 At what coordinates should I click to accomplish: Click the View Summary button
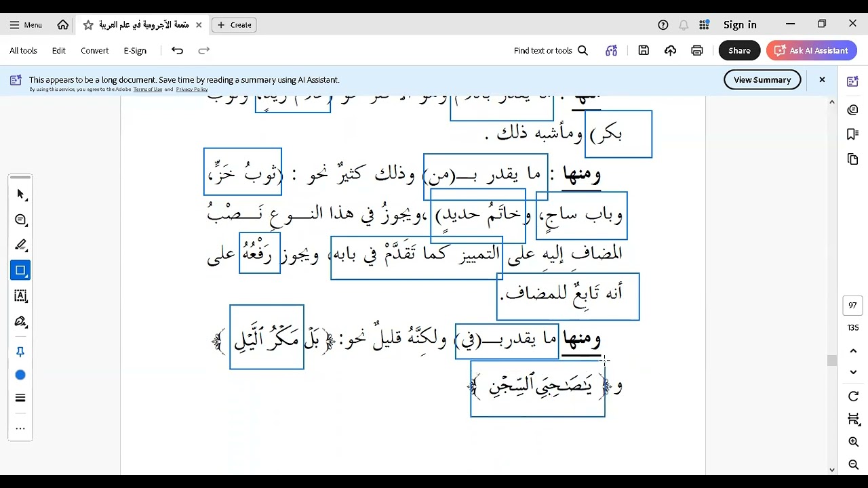762,80
